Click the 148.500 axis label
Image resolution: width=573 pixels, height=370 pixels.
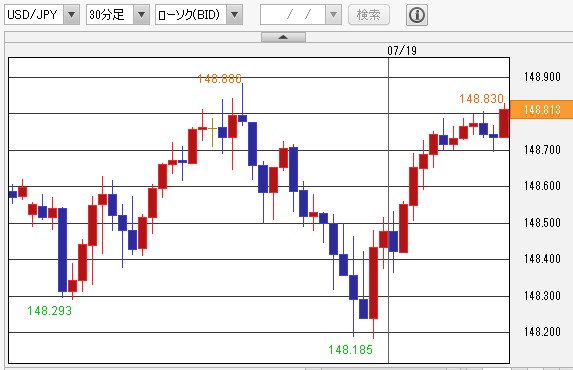542,222
